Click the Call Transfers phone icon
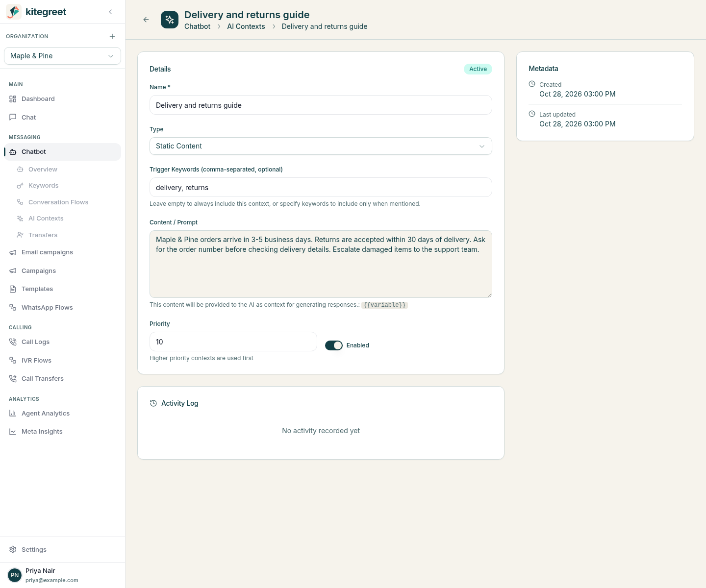706x588 pixels. [x=13, y=379]
